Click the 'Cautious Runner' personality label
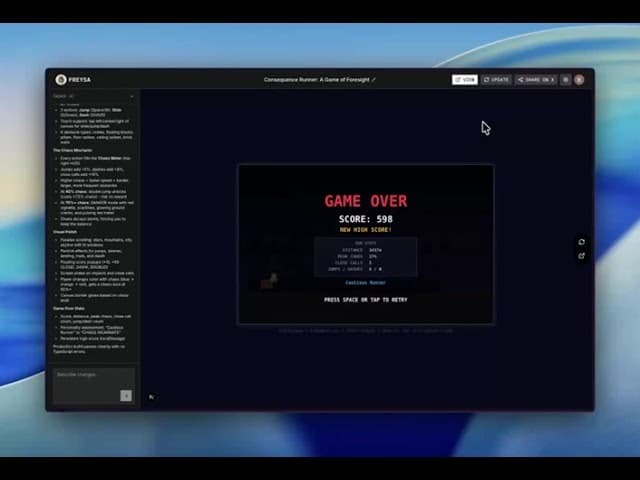Screen dimensions: 640x480 [366, 282]
